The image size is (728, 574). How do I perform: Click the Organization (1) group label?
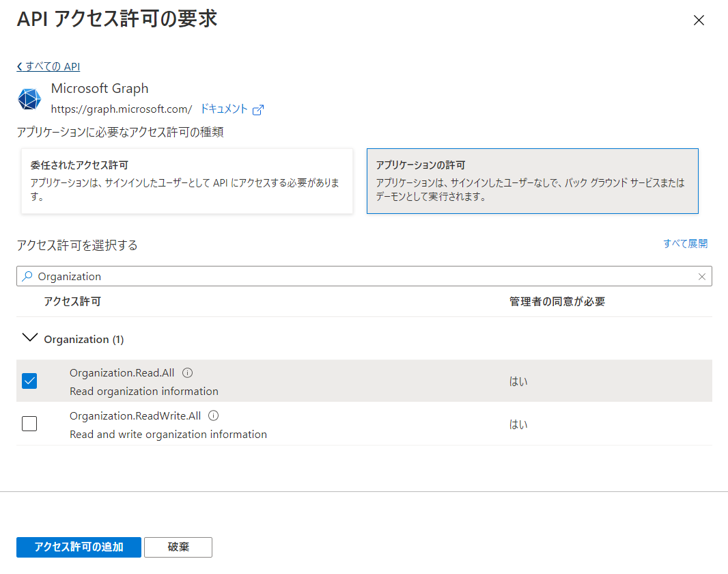tap(84, 340)
